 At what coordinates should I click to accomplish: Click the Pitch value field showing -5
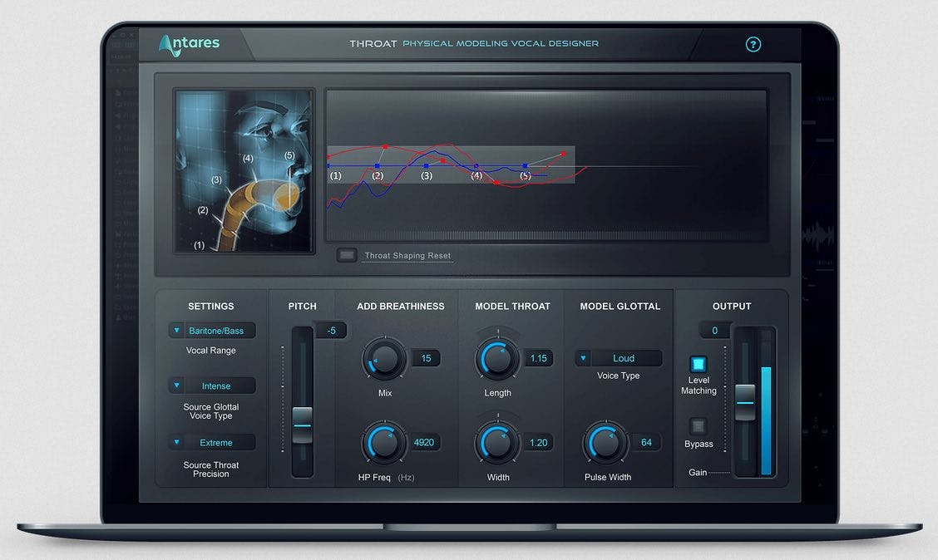click(331, 331)
